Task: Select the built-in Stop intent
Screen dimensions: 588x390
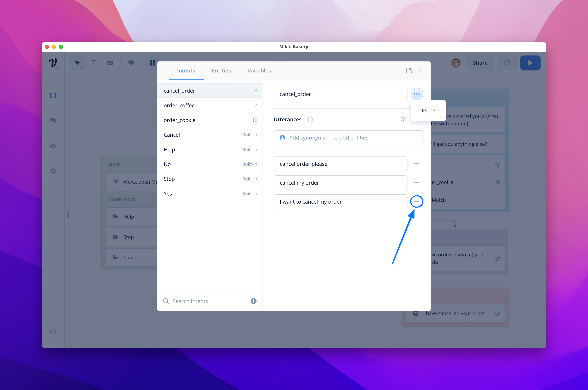Action: 210,179
